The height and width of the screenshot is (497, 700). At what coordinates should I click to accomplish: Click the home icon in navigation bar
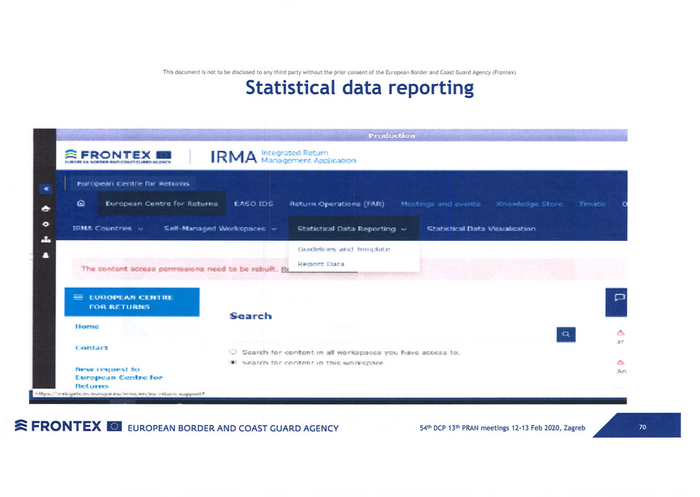81,204
